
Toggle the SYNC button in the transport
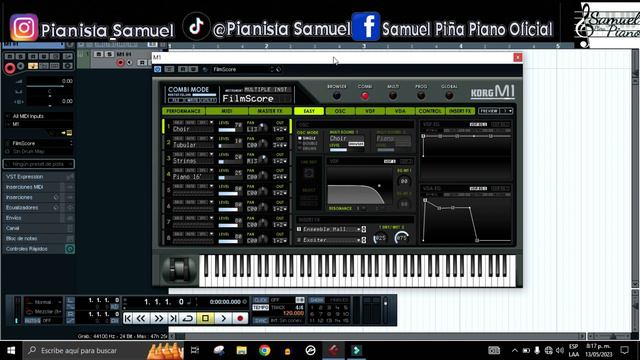coord(260,320)
